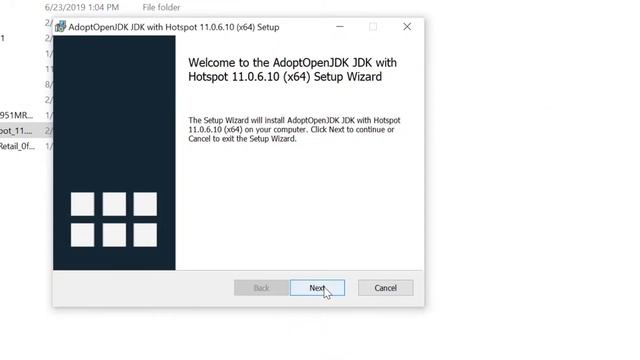
Task: Select the '6/23/2019 1:04 PM' date in File Explorer
Action: coord(82,7)
